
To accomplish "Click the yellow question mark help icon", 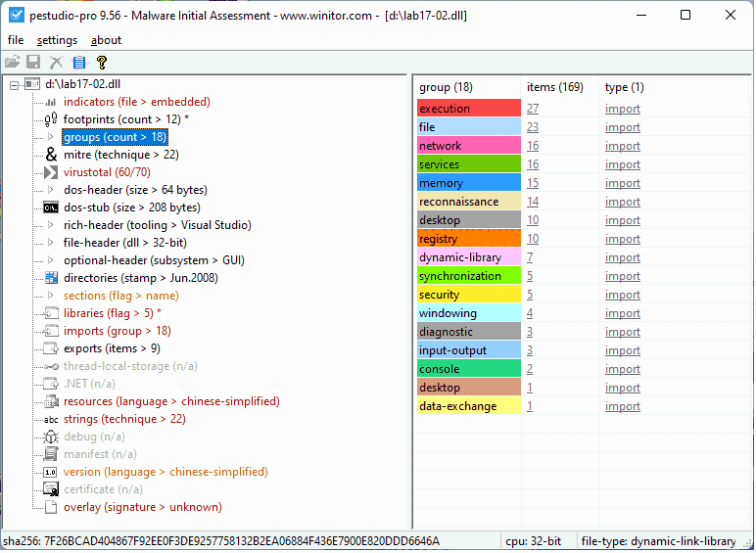I will coord(101,63).
